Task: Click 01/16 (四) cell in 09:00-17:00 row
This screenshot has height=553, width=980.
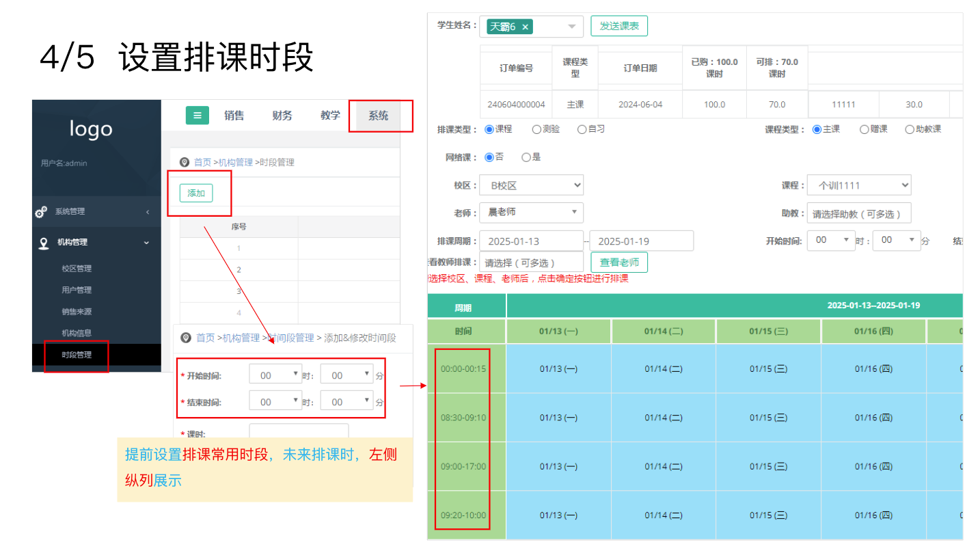Action: (x=873, y=467)
